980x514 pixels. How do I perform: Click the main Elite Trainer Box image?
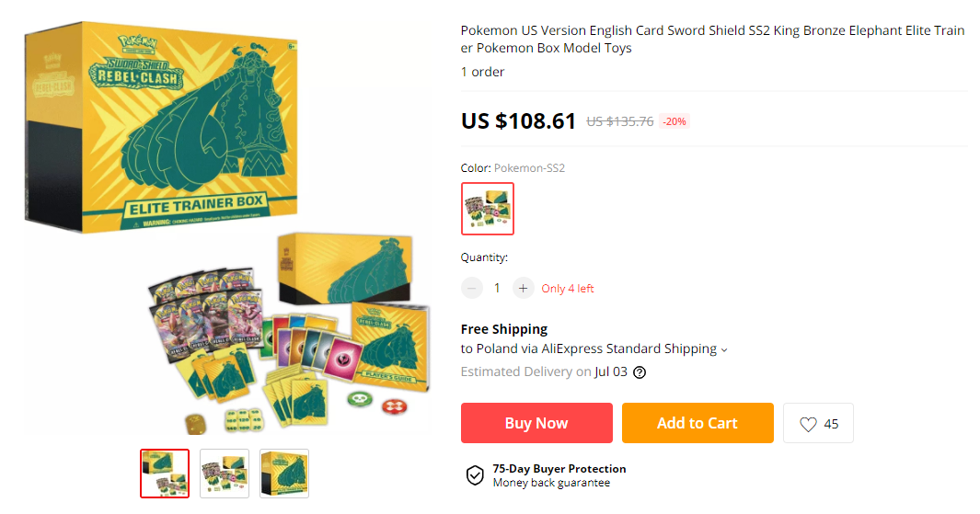click(228, 228)
